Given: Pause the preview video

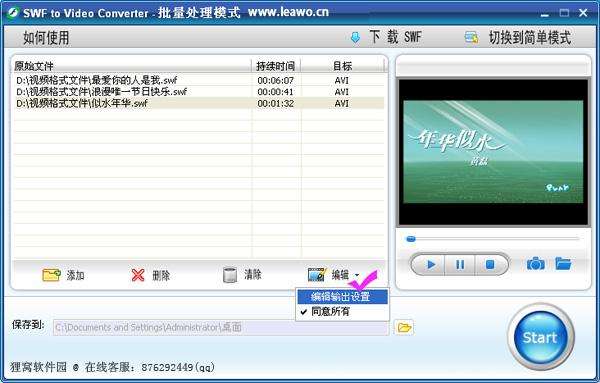Looking at the screenshot, I should pyautogui.click(x=460, y=264).
